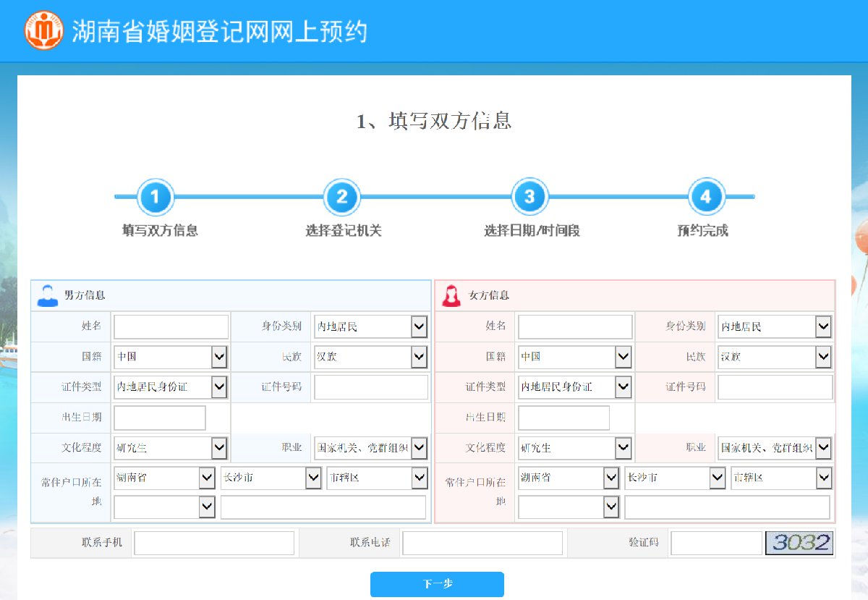Focus the female 证件号码 input field
Screen dimensions: 868x600
tap(775, 387)
